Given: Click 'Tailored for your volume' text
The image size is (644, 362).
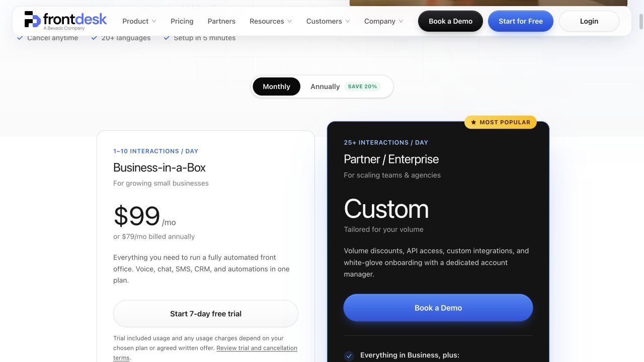Looking at the screenshot, I should [384, 229].
